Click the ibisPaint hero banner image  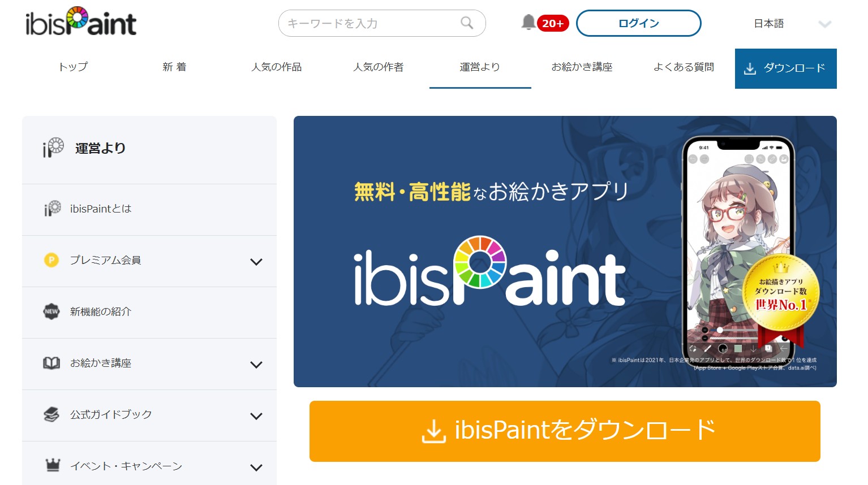click(564, 251)
